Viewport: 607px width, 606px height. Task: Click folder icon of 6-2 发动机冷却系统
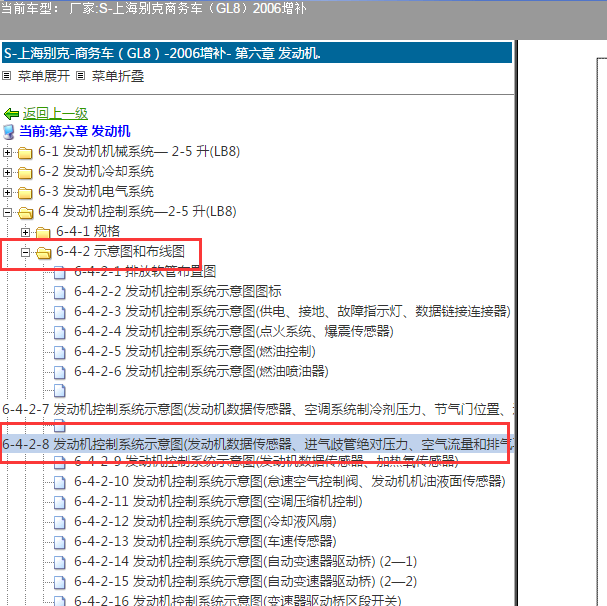click(x=25, y=173)
